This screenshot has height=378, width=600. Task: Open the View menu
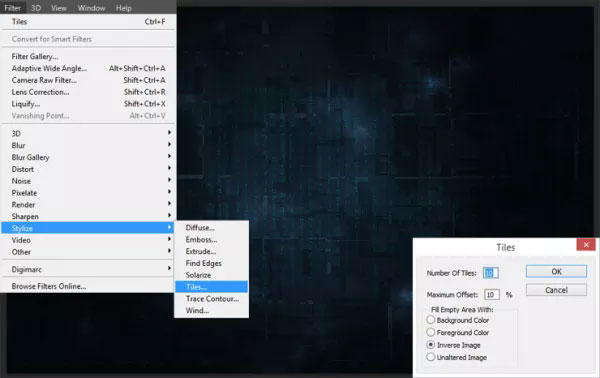tap(59, 8)
